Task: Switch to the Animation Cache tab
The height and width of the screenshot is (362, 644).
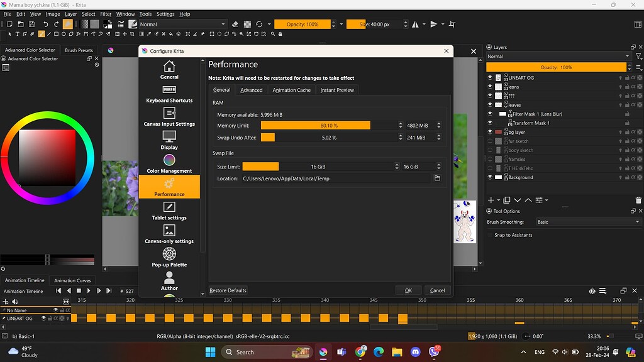Action: point(291,90)
